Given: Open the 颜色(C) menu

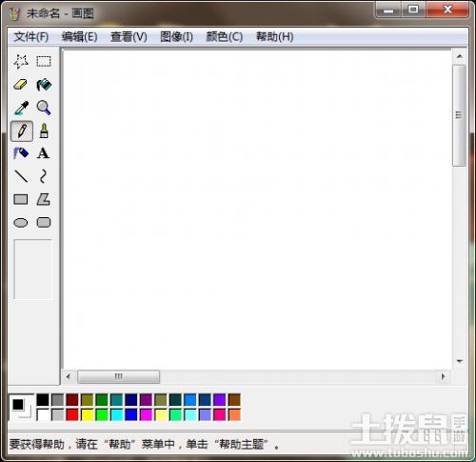Looking at the screenshot, I should coord(225,37).
